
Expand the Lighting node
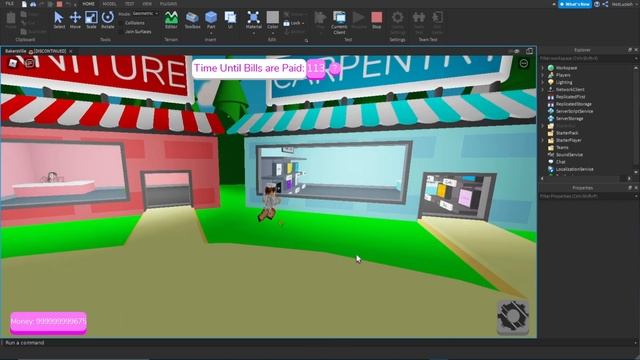click(x=543, y=82)
